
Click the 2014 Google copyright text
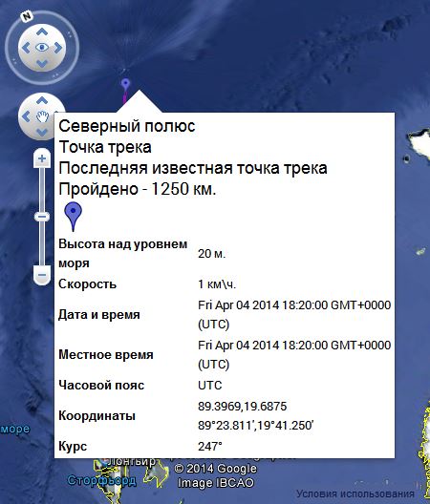point(215,469)
